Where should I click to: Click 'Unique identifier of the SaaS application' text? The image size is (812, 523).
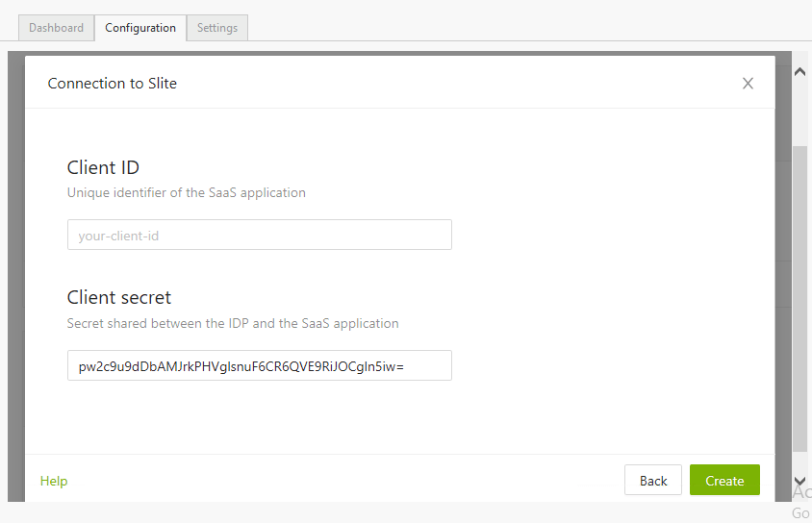tap(187, 193)
